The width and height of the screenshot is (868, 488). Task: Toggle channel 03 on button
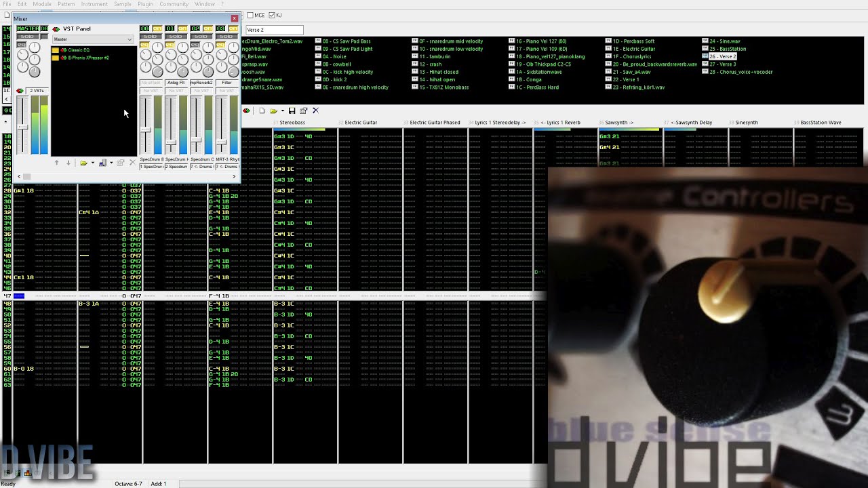(233, 28)
